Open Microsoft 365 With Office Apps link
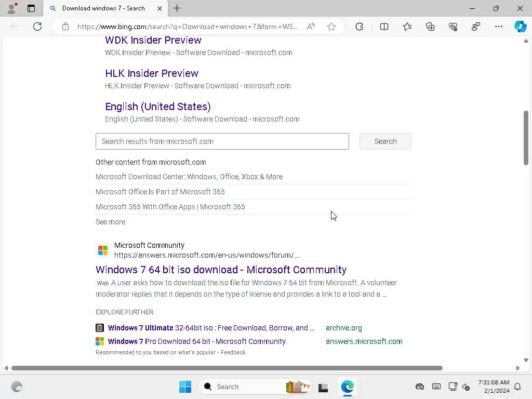This screenshot has width=532, height=399. [x=170, y=207]
